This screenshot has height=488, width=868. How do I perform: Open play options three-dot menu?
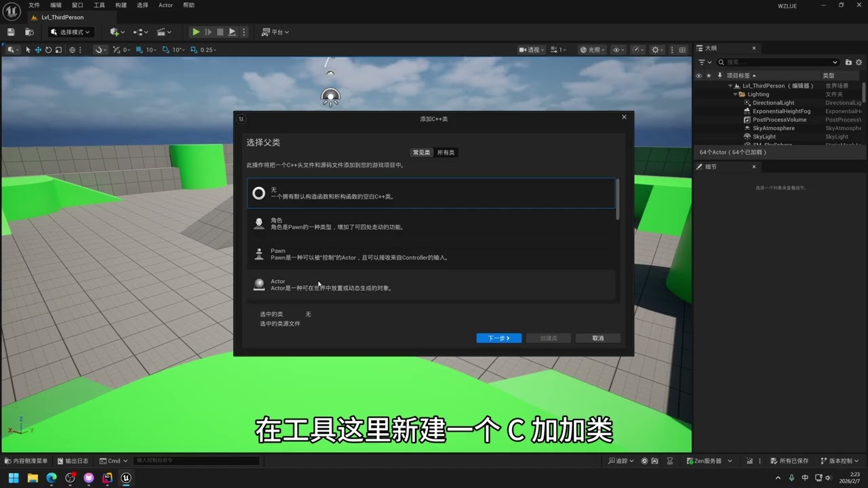click(x=244, y=32)
